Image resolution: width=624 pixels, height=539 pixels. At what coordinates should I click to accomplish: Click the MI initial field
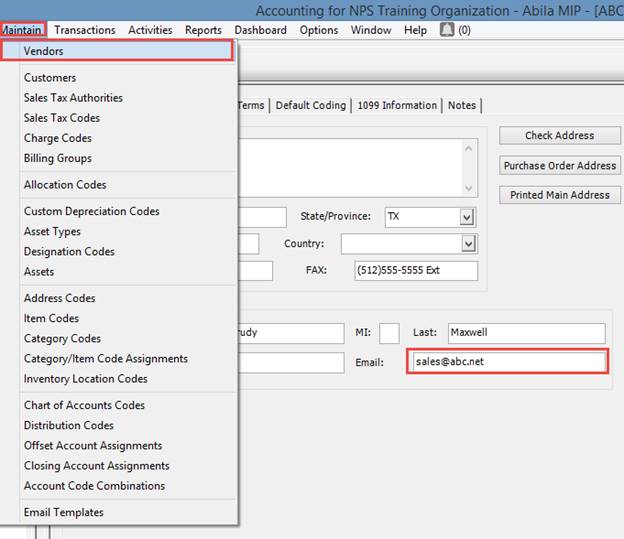click(x=389, y=333)
